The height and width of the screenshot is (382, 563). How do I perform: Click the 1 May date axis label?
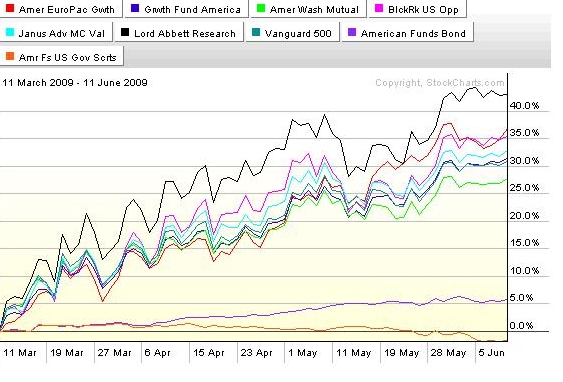303,353
